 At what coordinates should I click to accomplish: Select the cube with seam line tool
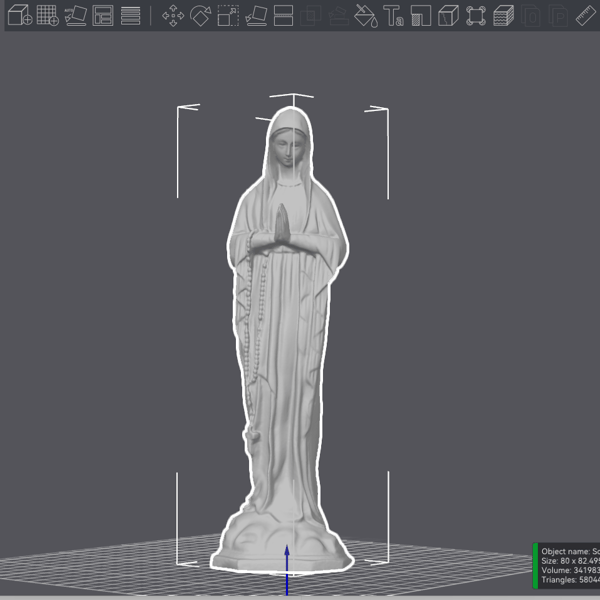tap(448, 16)
